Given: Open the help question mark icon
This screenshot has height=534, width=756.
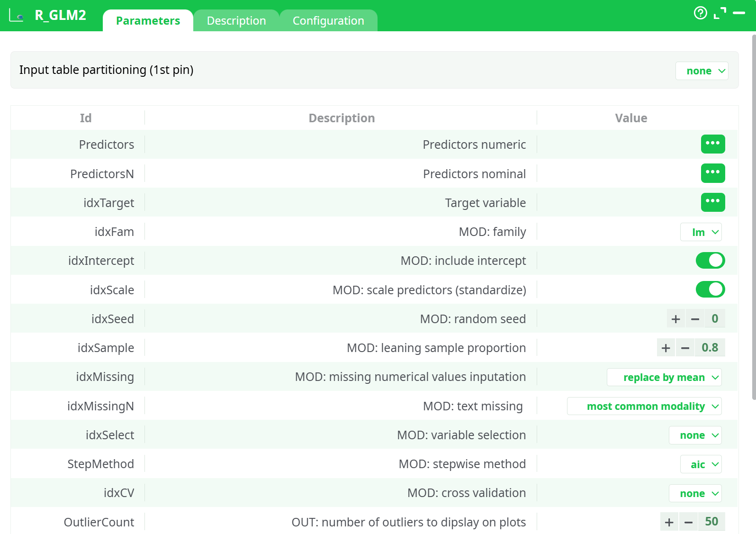Looking at the screenshot, I should tap(700, 13).
